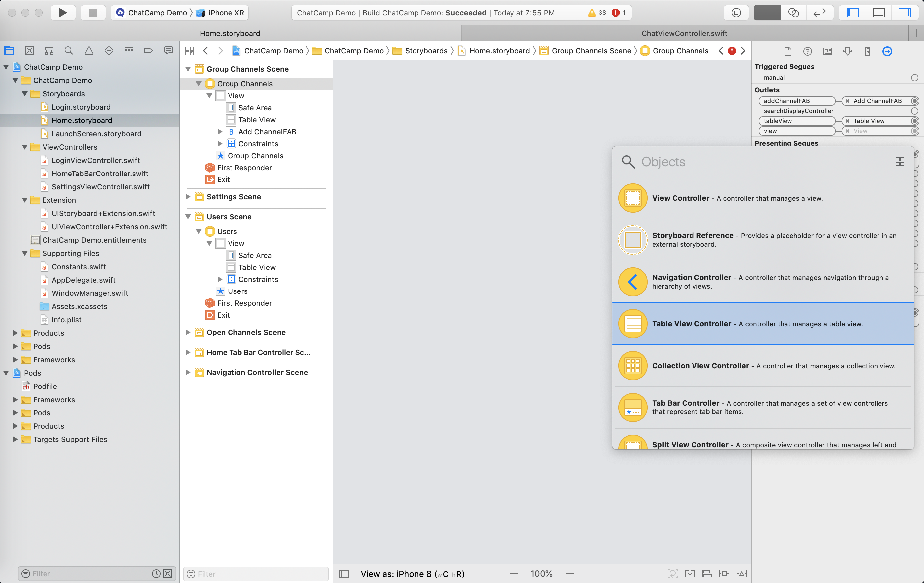Select Storyboards in the jump bar
Viewport: 924px width, 583px height.
[420, 51]
